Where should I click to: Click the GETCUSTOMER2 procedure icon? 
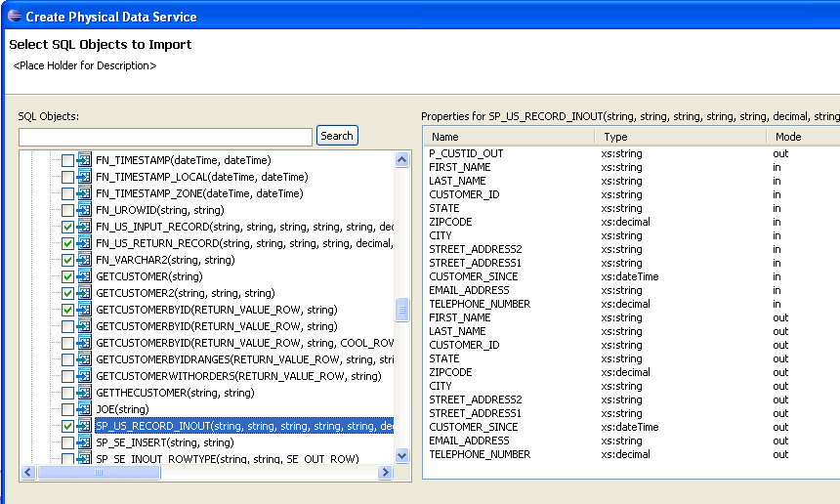click(x=84, y=293)
